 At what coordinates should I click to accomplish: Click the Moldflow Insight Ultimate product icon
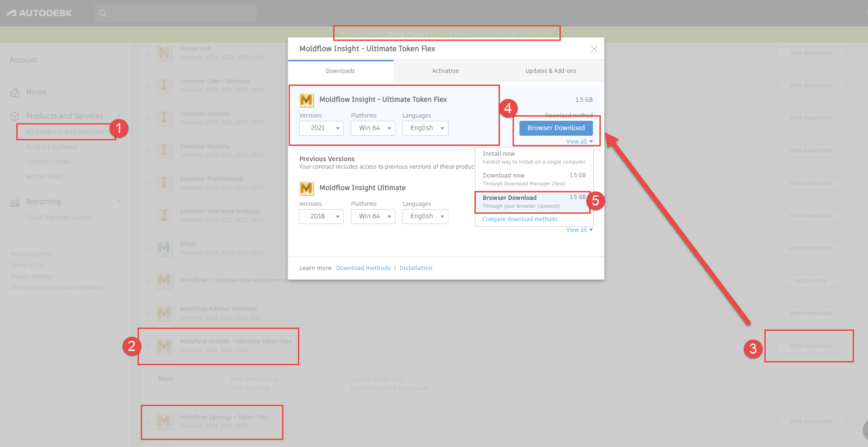click(307, 188)
